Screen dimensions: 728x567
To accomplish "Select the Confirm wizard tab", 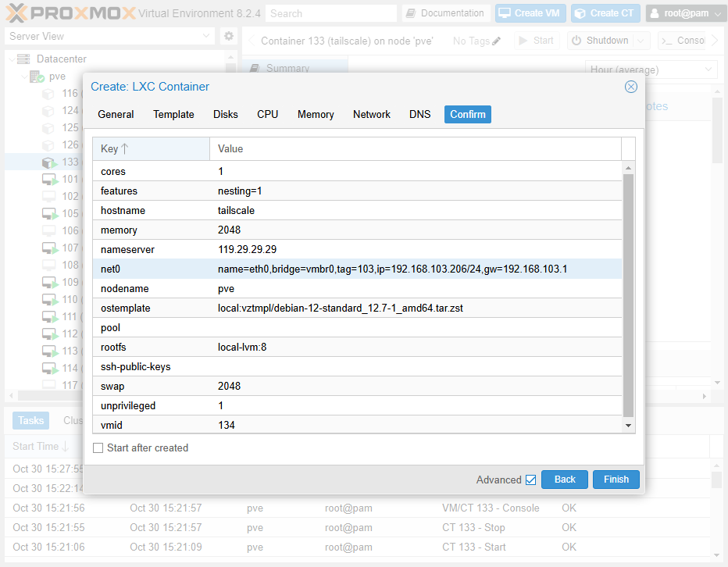I will pyautogui.click(x=468, y=115).
